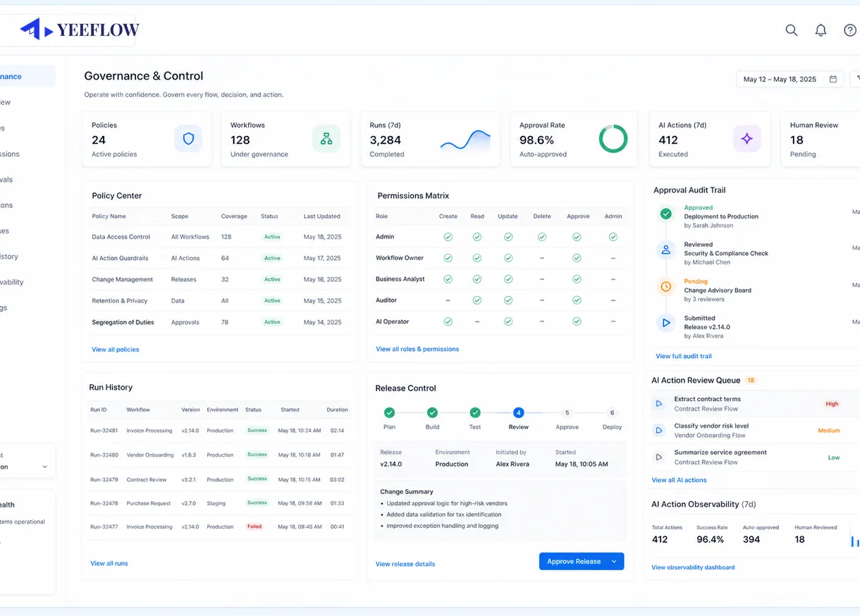Click the Test step checkmark

[475, 412]
